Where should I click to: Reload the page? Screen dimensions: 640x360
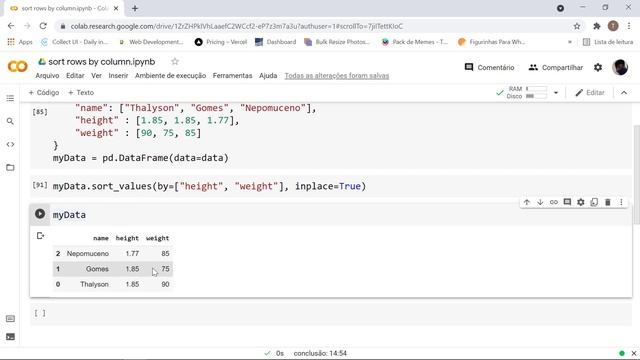tap(43, 26)
